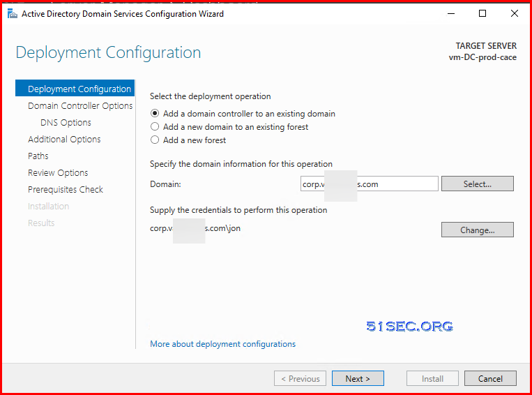Click the credentials account text ending in '\jon'
The width and height of the screenshot is (532, 395).
click(195, 228)
